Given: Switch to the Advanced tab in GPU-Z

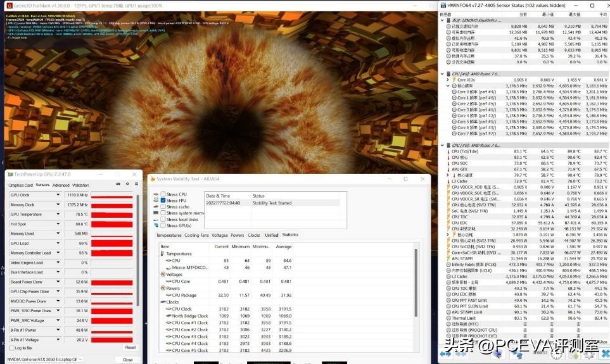Looking at the screenshot, I should (x=61, y=185).
